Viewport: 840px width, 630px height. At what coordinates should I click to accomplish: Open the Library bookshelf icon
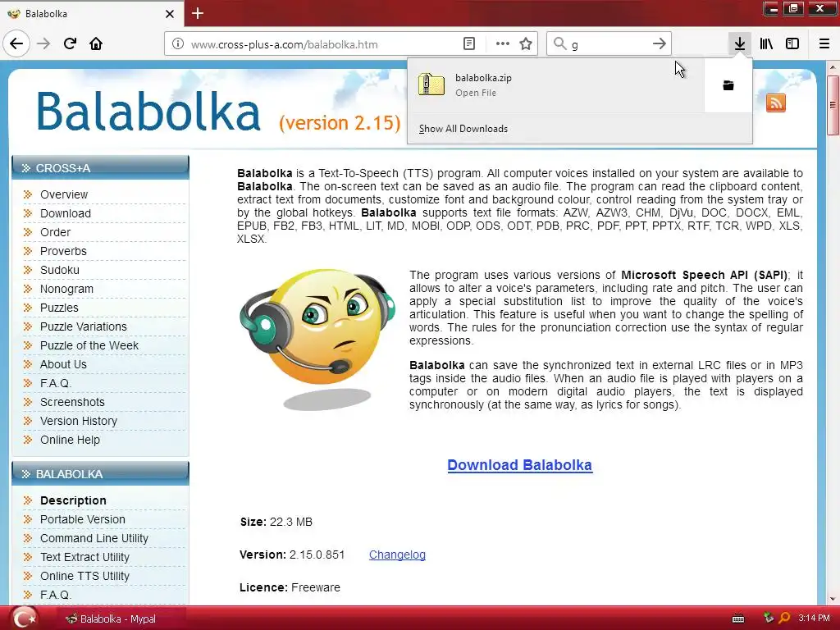coord(766,43)
